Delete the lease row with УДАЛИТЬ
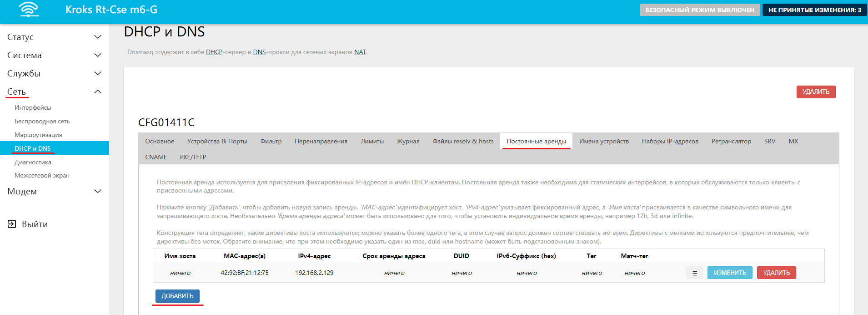This screenshot has height=315, width=868. [776, 273]
